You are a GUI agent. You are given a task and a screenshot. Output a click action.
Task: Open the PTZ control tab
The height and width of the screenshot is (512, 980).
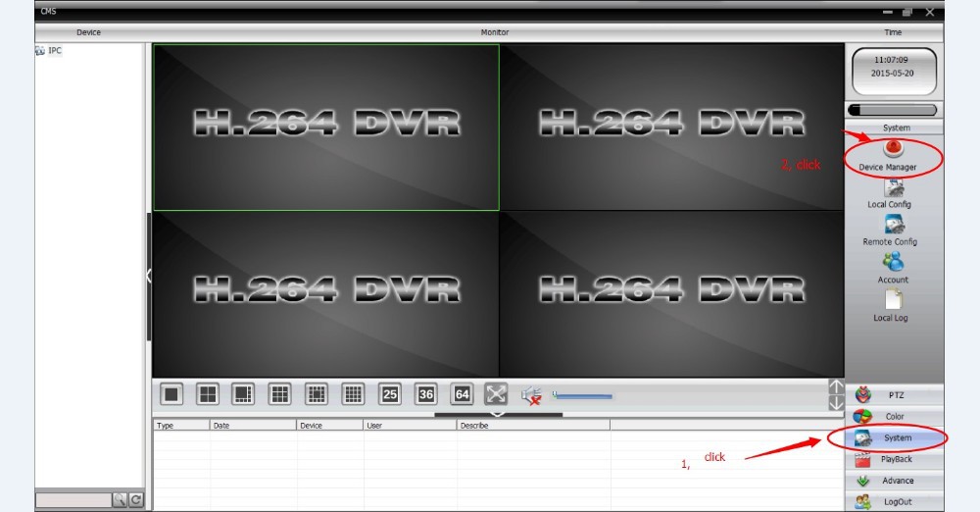tap(895, 395)
